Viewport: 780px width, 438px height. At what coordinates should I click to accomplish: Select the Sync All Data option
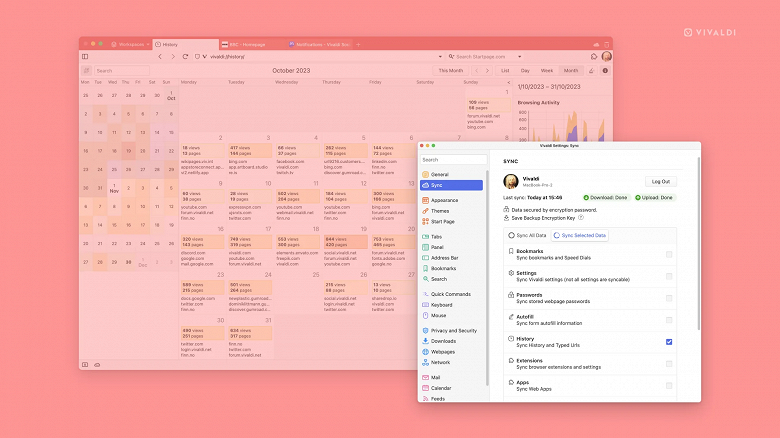click(527, 235)
